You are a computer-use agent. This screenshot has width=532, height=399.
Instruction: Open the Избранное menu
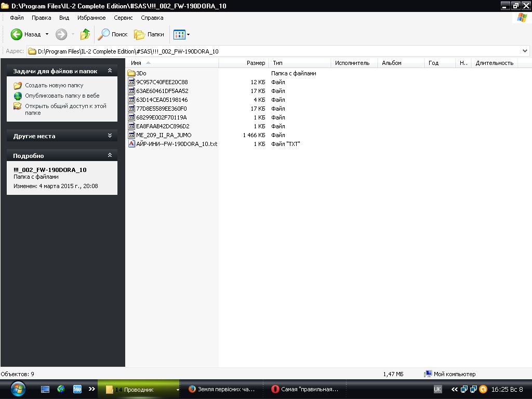click(91, 18)
